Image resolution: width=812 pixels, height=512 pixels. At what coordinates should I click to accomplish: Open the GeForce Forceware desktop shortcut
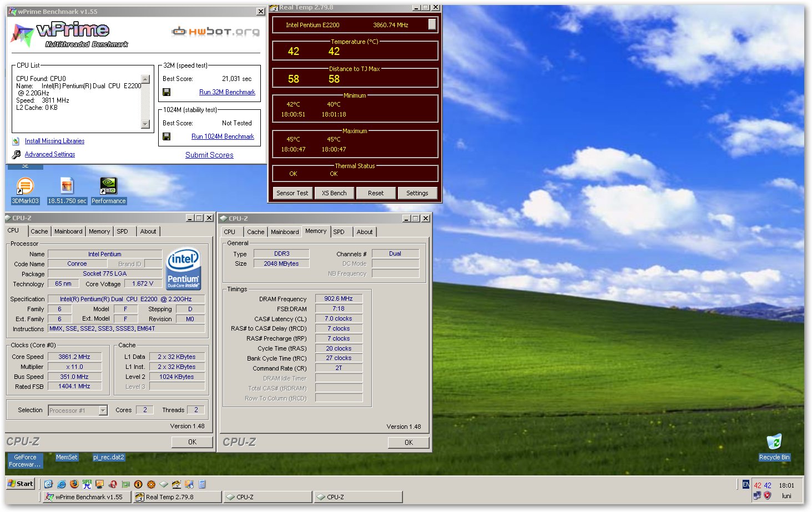pos(25,461)
